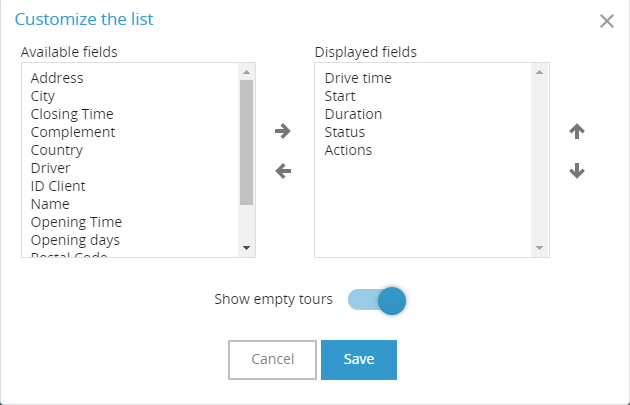Click the Available fields scroll down arrow

[x=247, y=248]
